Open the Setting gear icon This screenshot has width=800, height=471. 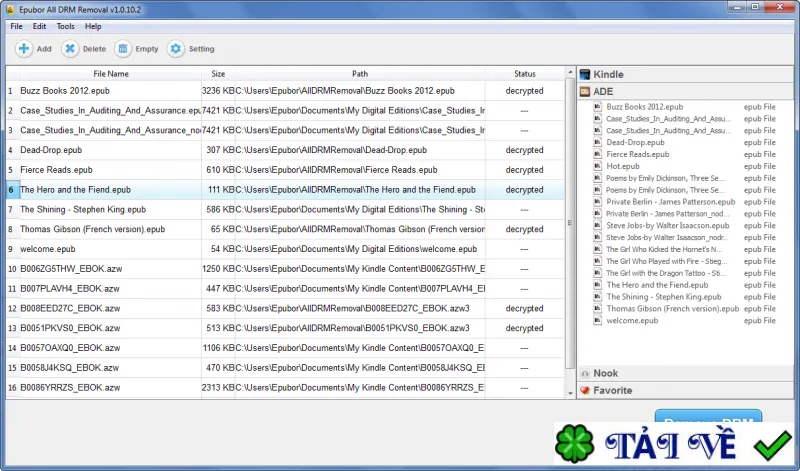click(x=176, y=48)
